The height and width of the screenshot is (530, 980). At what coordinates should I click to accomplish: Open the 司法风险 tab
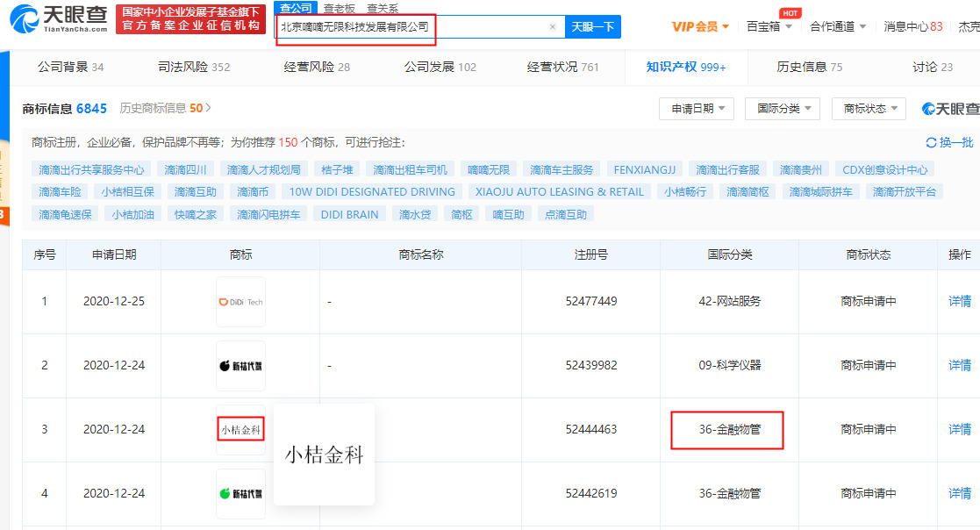click(194, 67)
